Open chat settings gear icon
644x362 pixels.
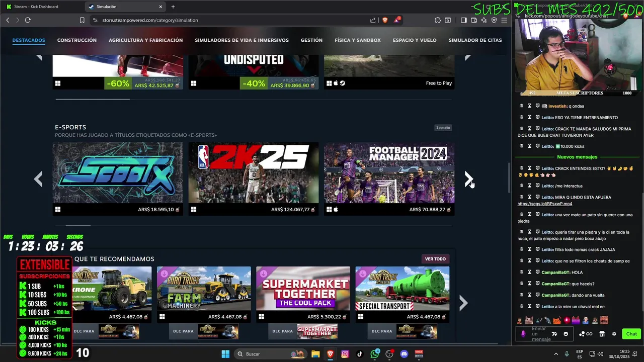click(x=614, y=334)
